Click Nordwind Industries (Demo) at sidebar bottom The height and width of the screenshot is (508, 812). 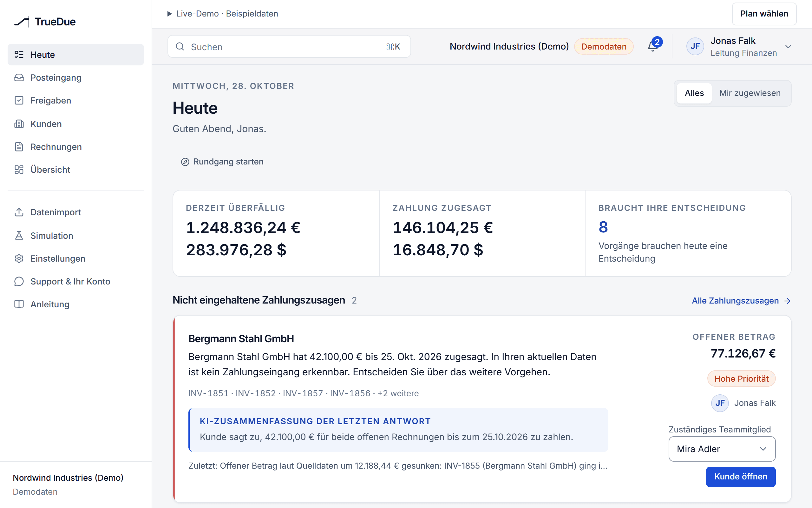click(68, 478)
